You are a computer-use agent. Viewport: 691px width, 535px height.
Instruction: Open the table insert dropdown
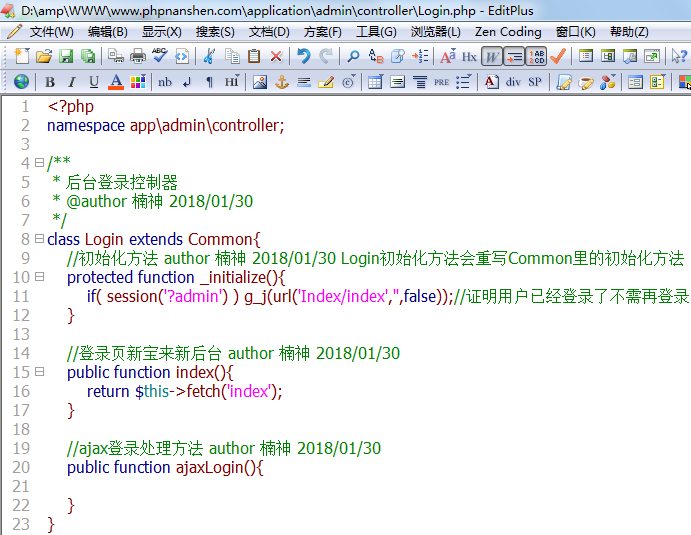[x=375, y=82]
